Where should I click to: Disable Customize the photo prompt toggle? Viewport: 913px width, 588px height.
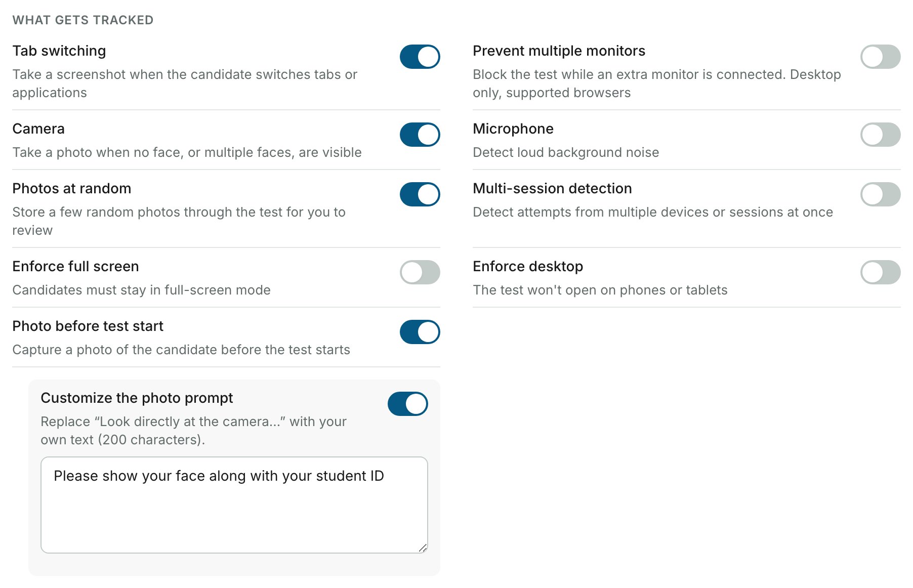(x=407, y=404)
